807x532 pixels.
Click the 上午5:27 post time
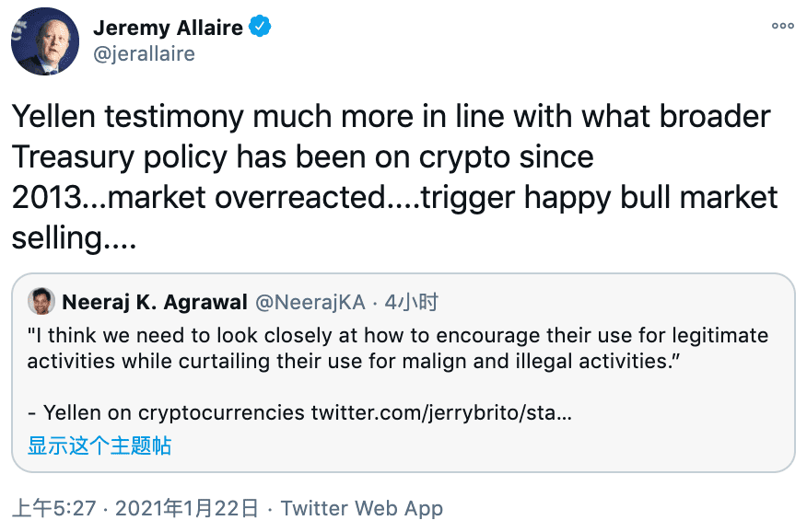pyautogui.click(x=53, y=508)
